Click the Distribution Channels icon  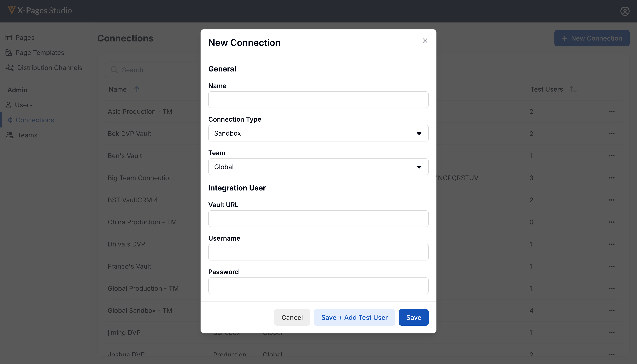pos(10,68)
